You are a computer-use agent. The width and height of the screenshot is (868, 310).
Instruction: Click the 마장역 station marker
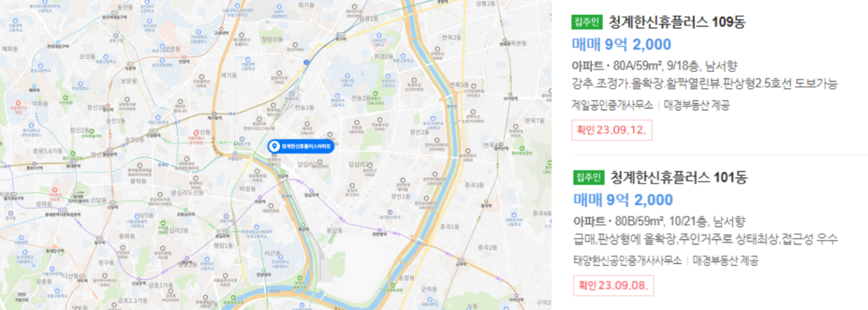[x=260, y=197]
